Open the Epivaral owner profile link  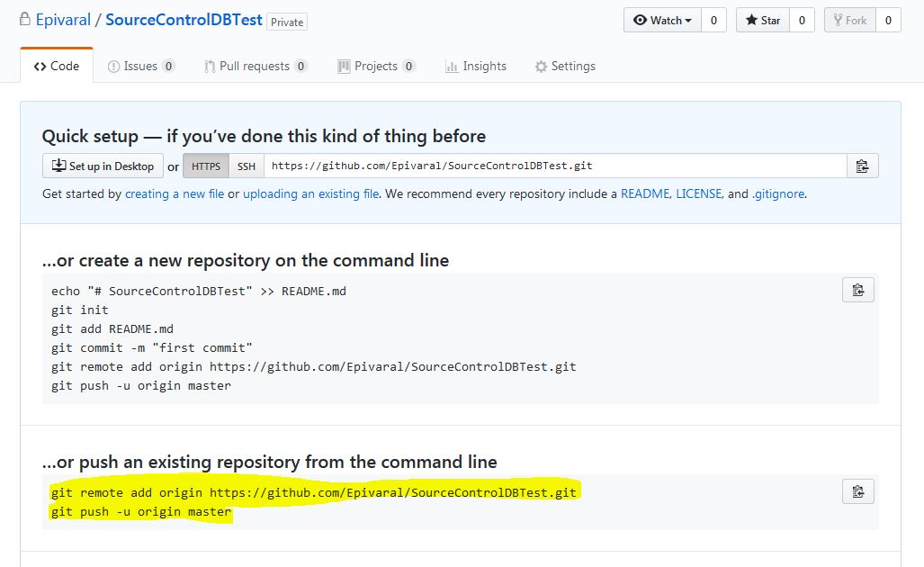point(63,20)
